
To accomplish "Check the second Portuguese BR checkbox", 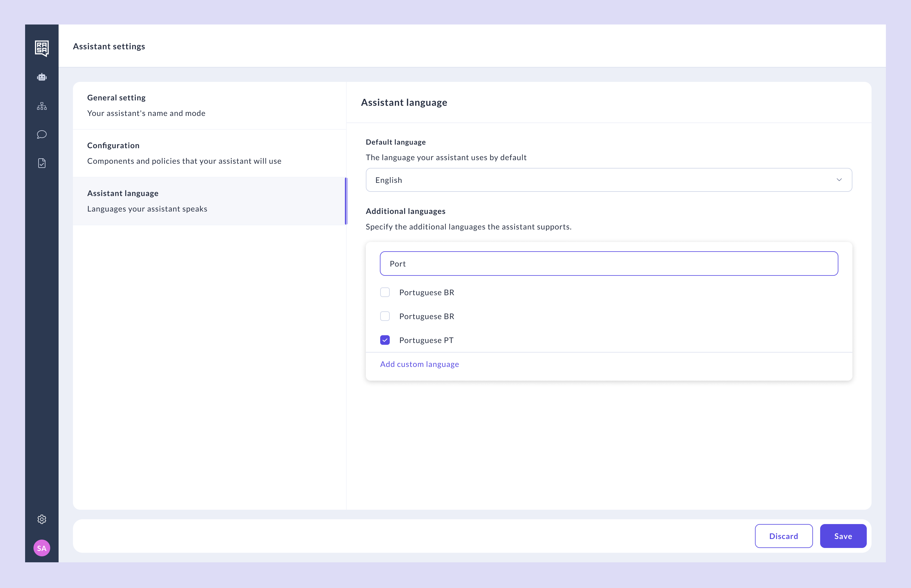I will click(x=385, y=316).
